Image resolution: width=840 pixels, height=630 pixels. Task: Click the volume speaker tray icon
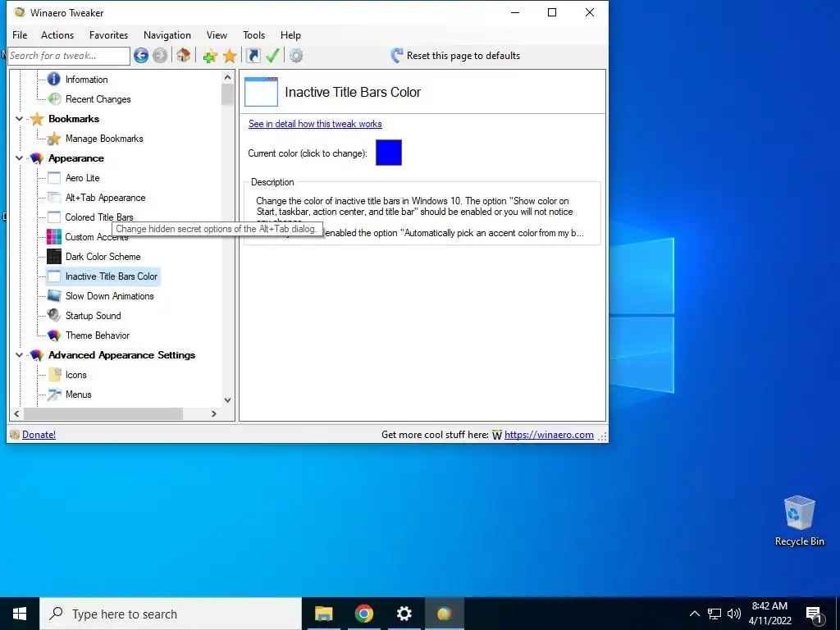(734, 614)
